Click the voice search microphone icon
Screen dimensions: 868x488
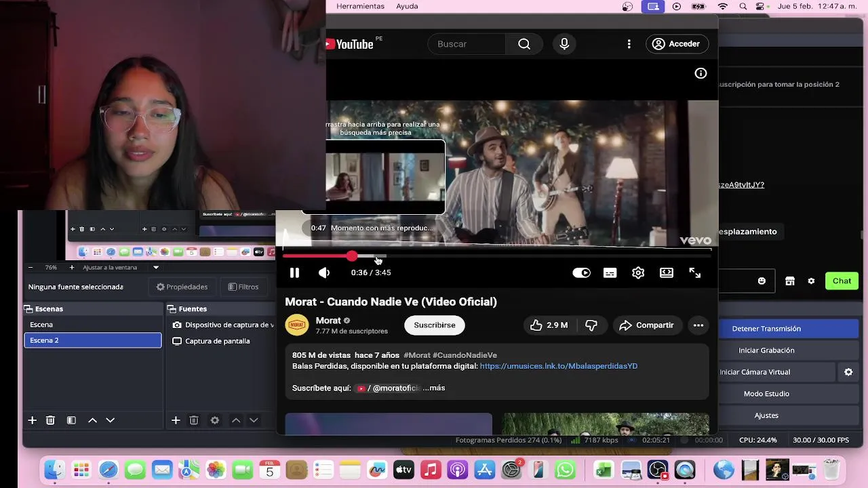[564, 44]
